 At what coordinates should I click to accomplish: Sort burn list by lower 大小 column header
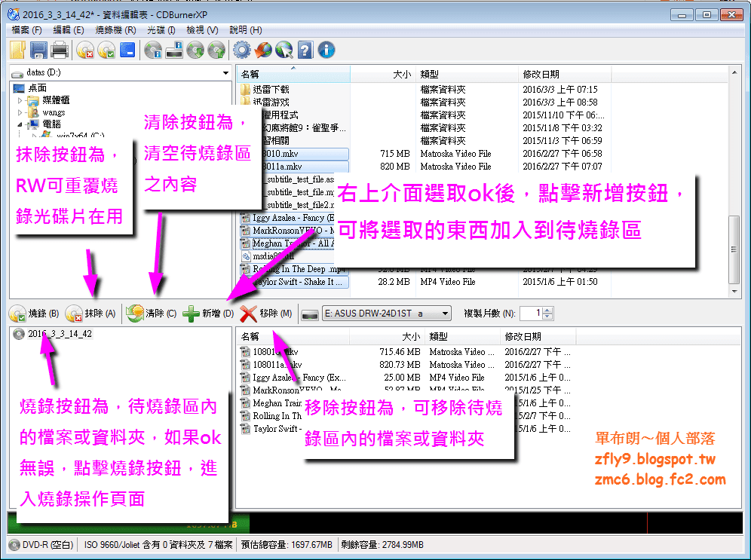click(x=387, y=337)
